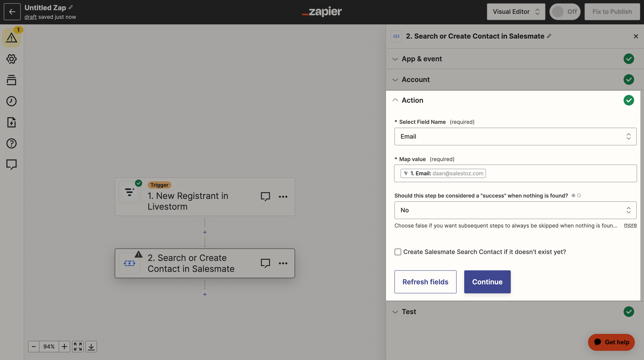This screenshot has height=360, width=644.
Task: Open the Visual Editor mode dropdown
Action: point(516,12)
